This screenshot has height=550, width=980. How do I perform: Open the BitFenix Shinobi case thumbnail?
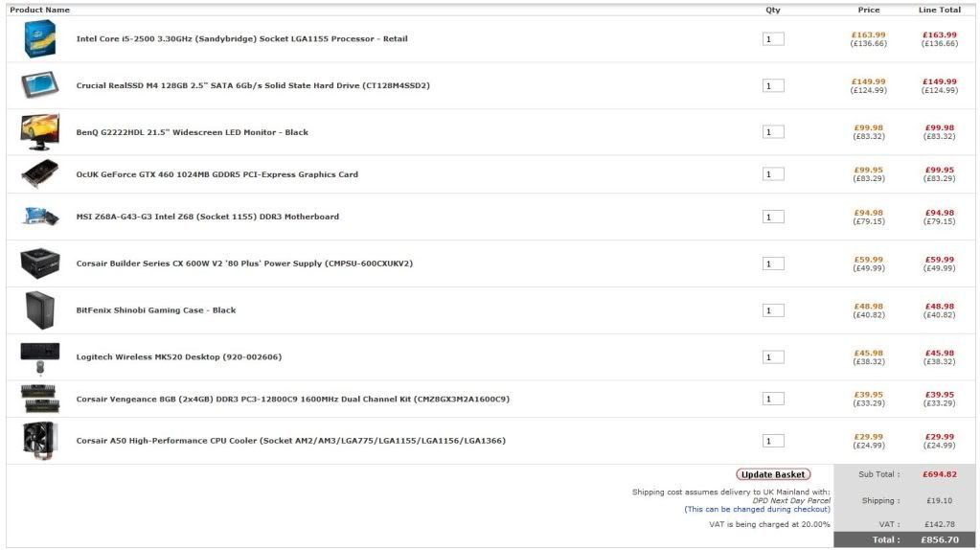point(40,310)
